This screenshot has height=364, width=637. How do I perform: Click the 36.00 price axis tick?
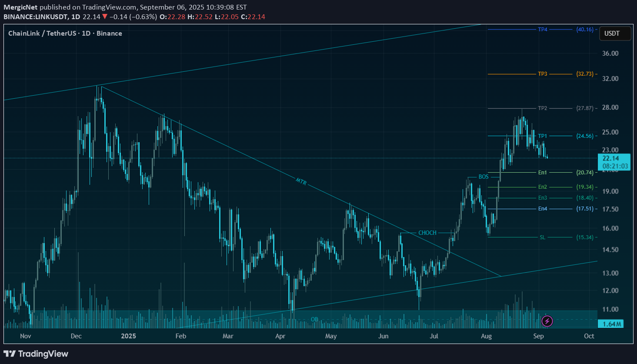click(610, 53)
